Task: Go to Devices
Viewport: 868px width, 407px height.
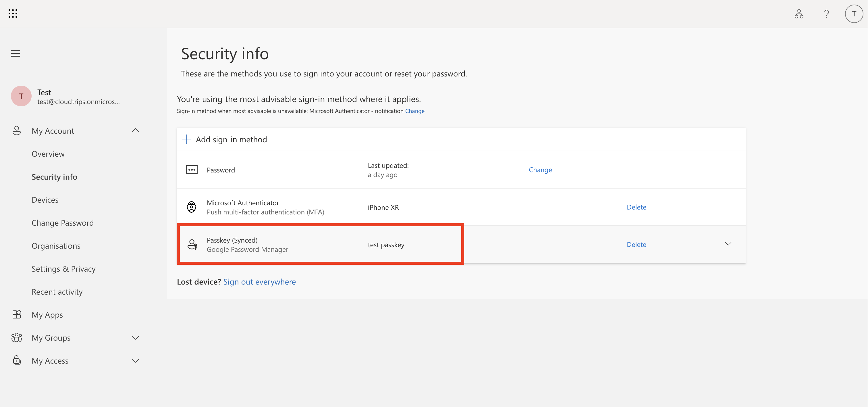Action: click(45, 200)
